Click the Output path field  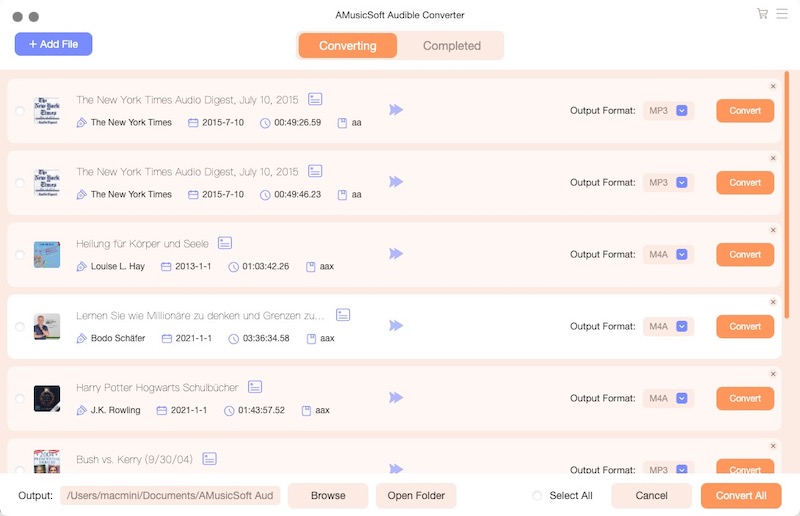170,496
